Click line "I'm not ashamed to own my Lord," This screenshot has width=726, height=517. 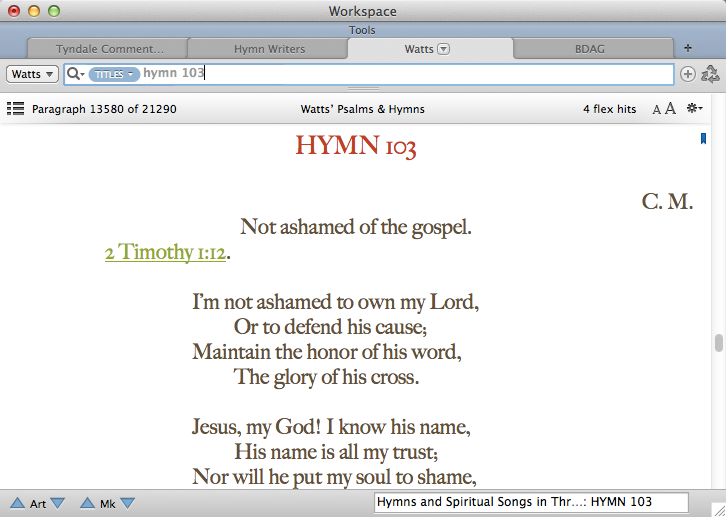point(336,302)
